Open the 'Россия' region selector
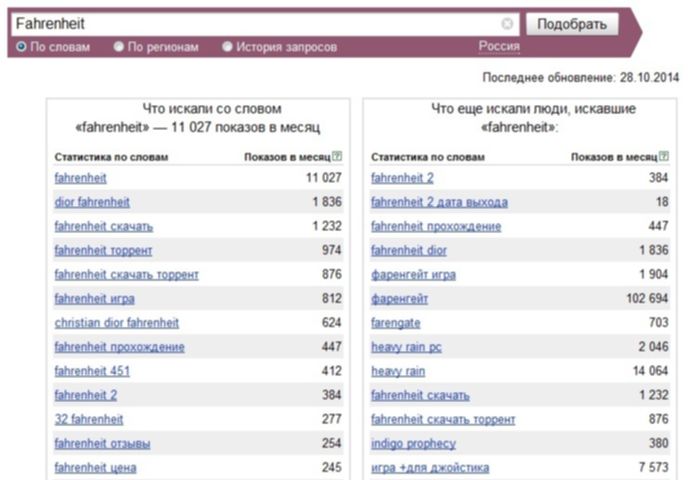Screen dimensions: 688x480 [499, 46]
